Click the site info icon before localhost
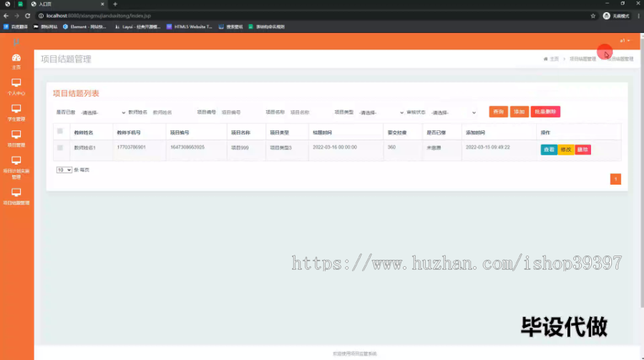Viewport: 644px width, 360px height. click(x=41, y=16)
